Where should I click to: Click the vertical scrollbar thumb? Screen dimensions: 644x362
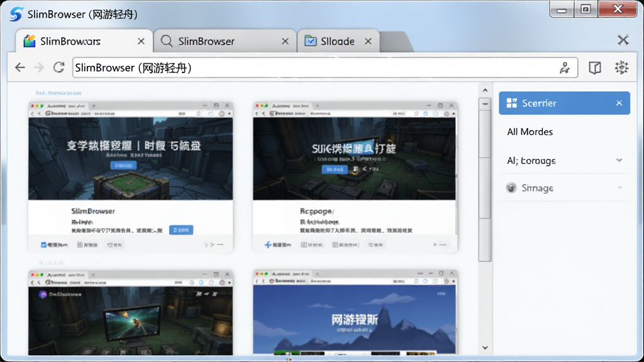(485, 179)
